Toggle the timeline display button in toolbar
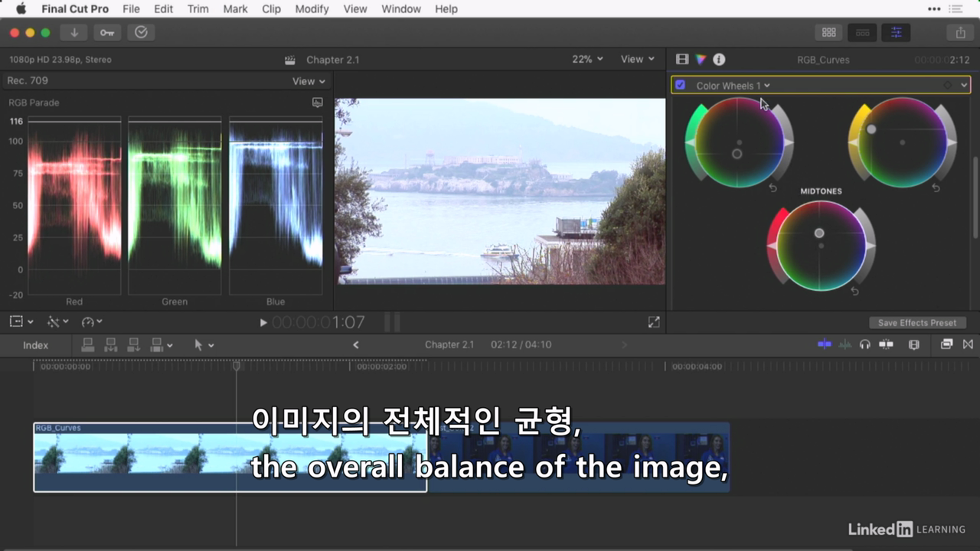This screenshot has width=980, height=551. [862, 32]
